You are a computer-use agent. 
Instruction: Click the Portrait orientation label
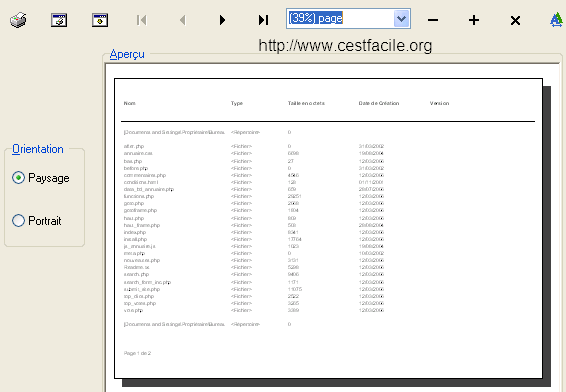pyautogui.click(x=45, y=221)
